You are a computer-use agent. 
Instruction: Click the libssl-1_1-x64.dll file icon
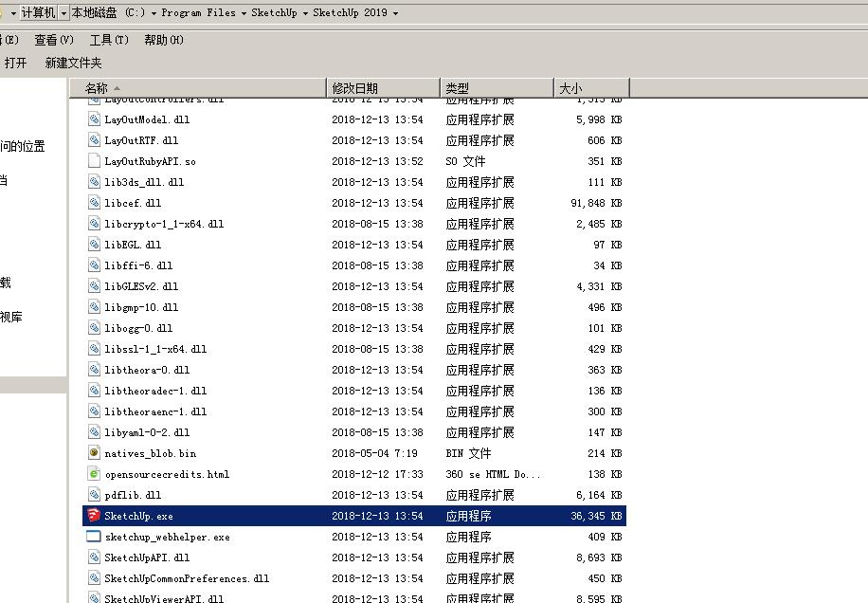click(x=94, y=349)
